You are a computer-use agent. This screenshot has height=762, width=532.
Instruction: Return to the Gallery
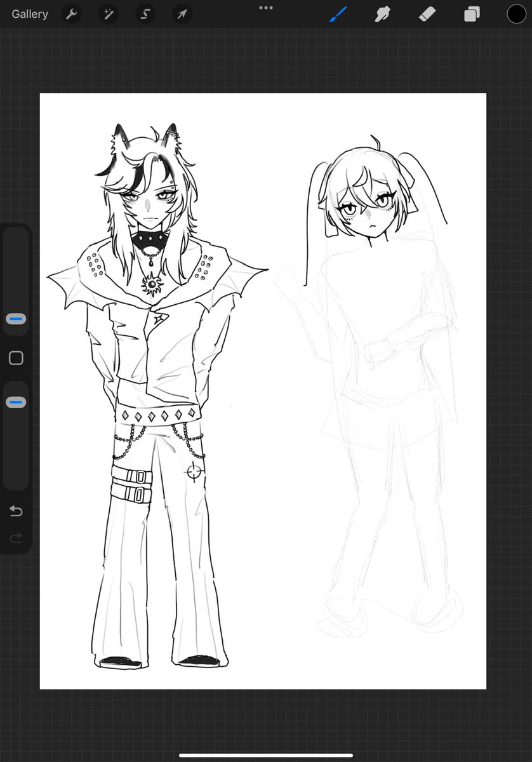30,14
